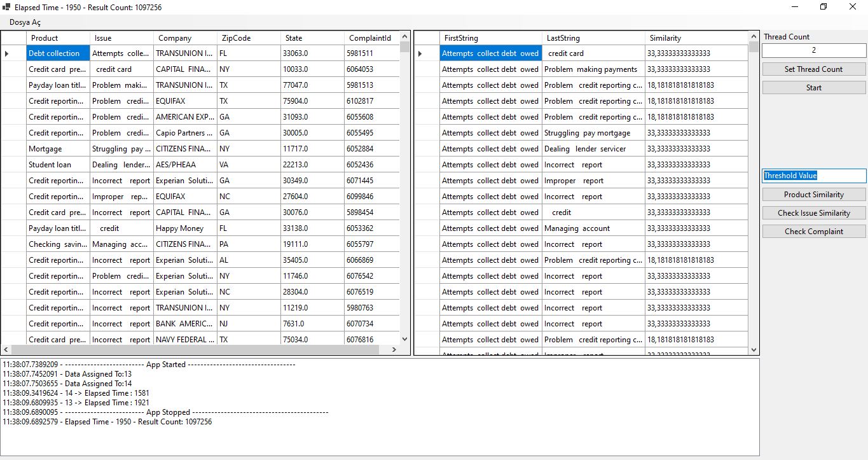Viewport: 868px width, 460px height.
Task: Click the application icon in the title bar
Action: pyautogui.click(x=7, y=7)
